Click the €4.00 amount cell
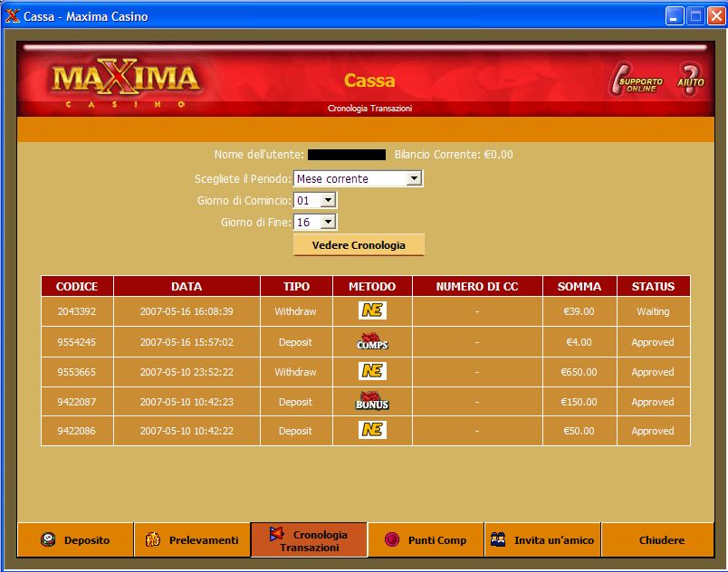 [x=579, y=342]
